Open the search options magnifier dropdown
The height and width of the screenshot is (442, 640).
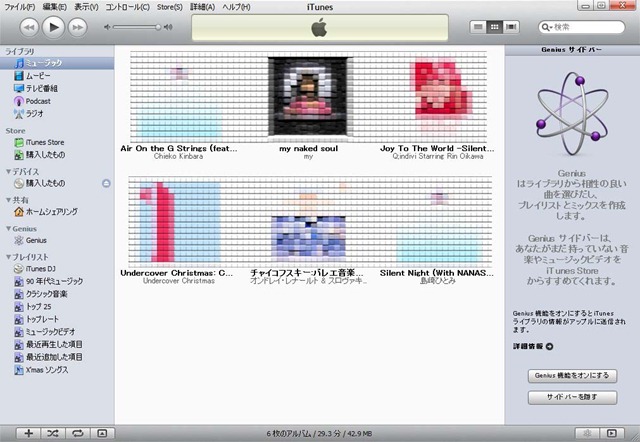tap(546, 27)
